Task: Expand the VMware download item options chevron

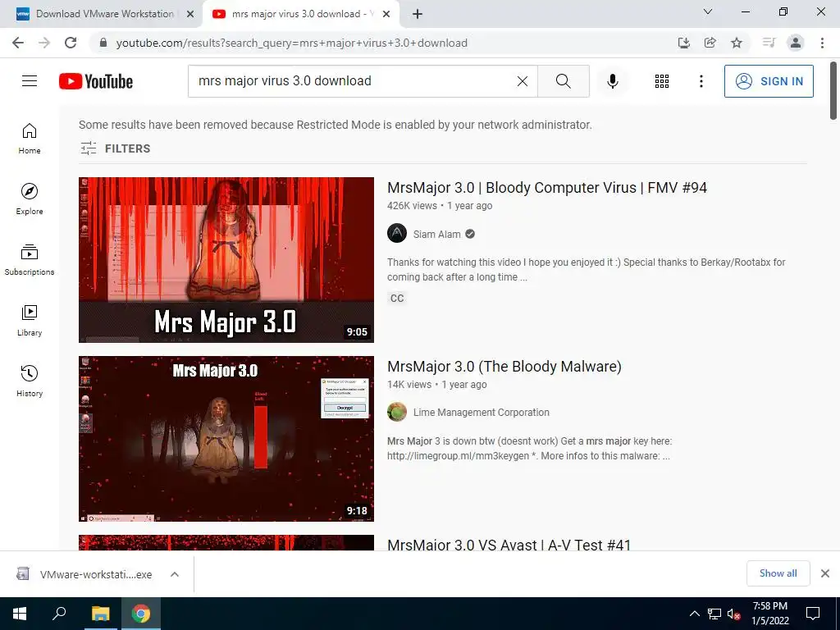Action: pyautogui.click(x=174, y=574)
